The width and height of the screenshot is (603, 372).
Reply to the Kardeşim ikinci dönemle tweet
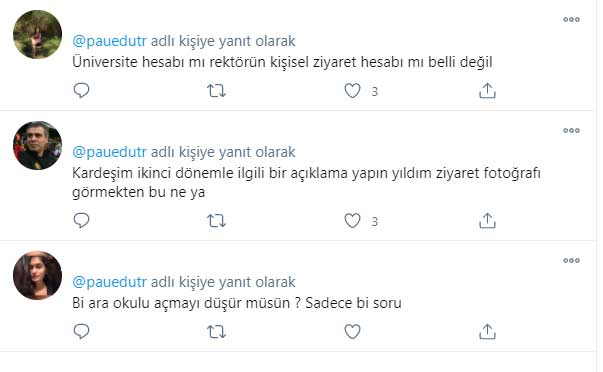tap(81, 220)
